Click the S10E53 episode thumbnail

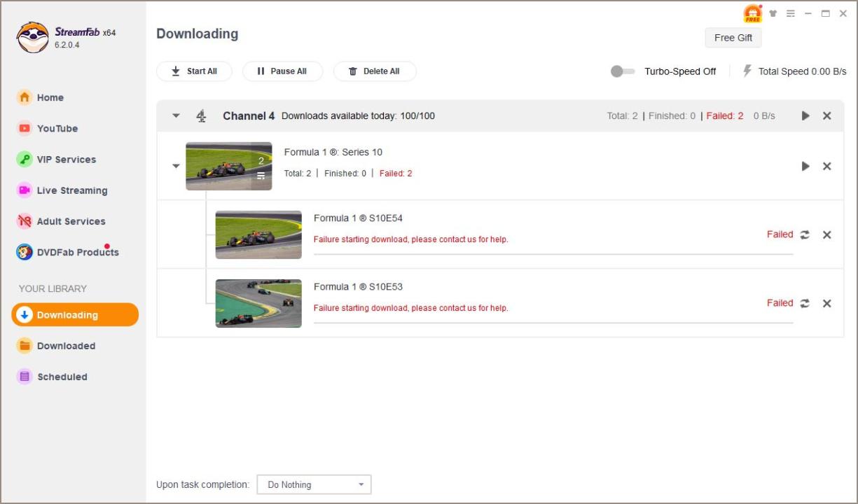click(258, 303)
